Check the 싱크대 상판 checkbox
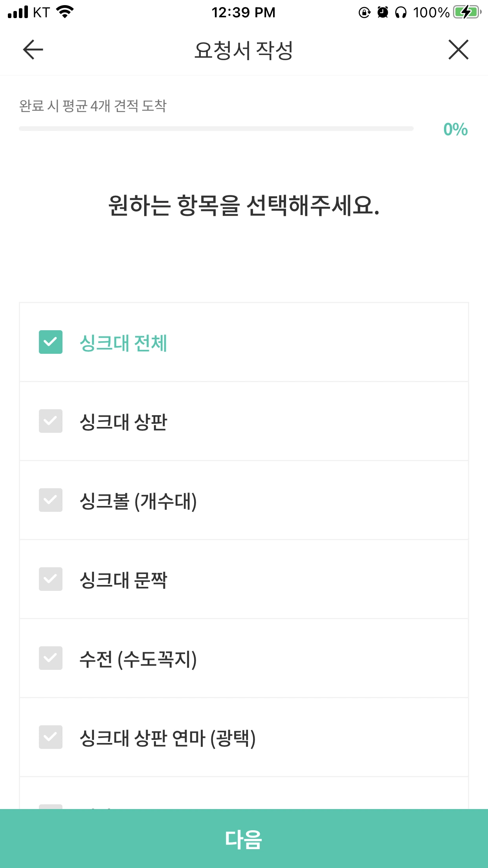Screen dimensions: 488x868 point(51,421)
